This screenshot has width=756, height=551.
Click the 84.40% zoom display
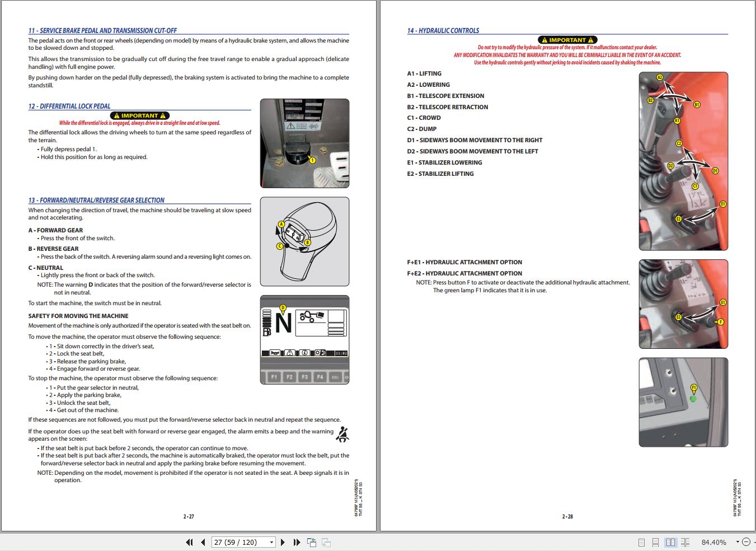714,542
